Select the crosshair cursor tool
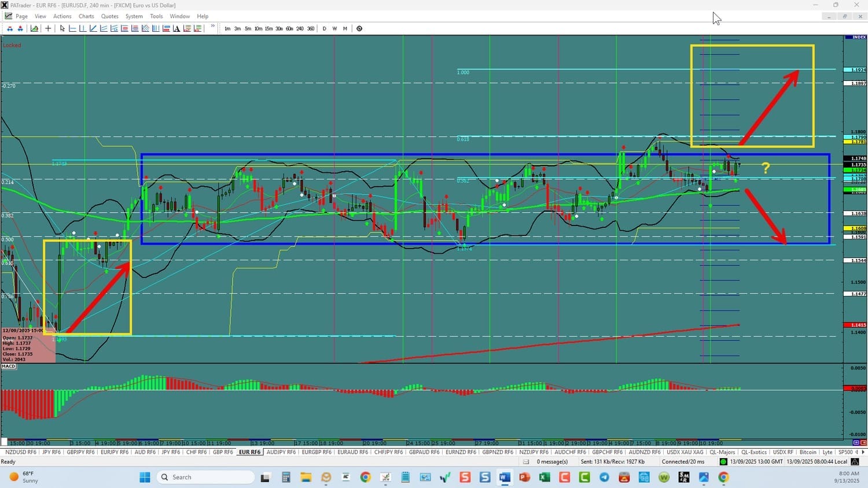The height and width of the screenshot is (488, 868). coord(48,28)
